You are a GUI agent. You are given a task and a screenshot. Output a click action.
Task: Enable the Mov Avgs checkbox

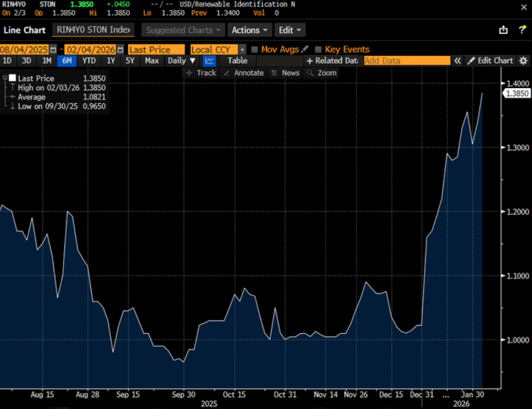254,50
